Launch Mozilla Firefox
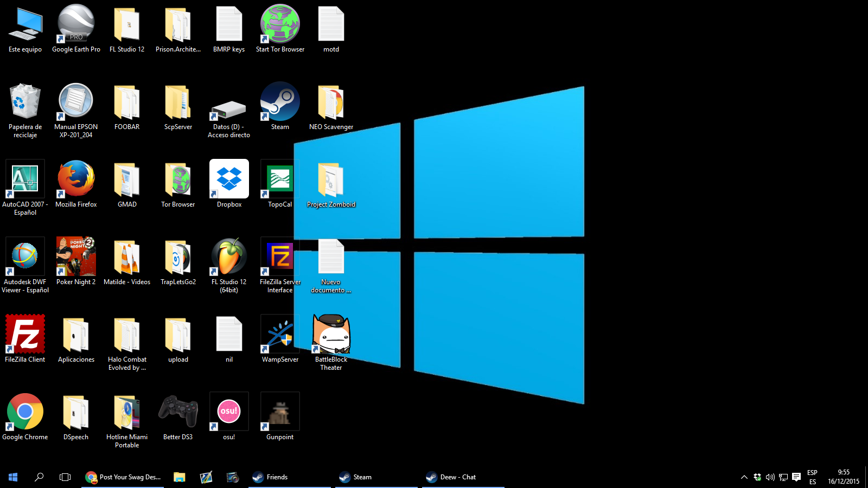Image resolution: width=868 pixels, height=488 pixels. [x=76, y=184]
